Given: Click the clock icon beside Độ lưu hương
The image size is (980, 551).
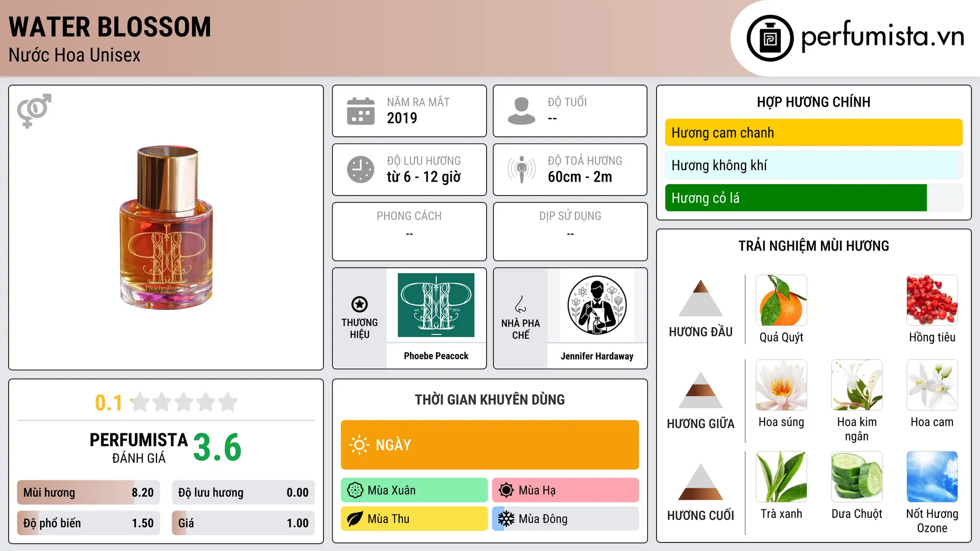Looking at the screenshot, I should [x=361, y=169].
